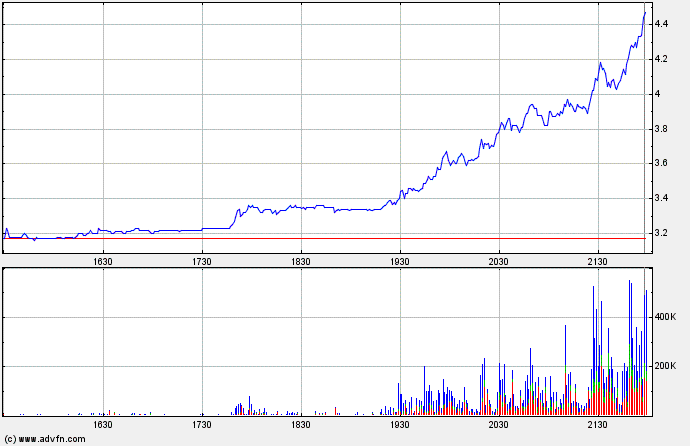This screenshot has width=690, height=446.
Task: Select 1830 time label under price chart
Action: tap(301, 260)
